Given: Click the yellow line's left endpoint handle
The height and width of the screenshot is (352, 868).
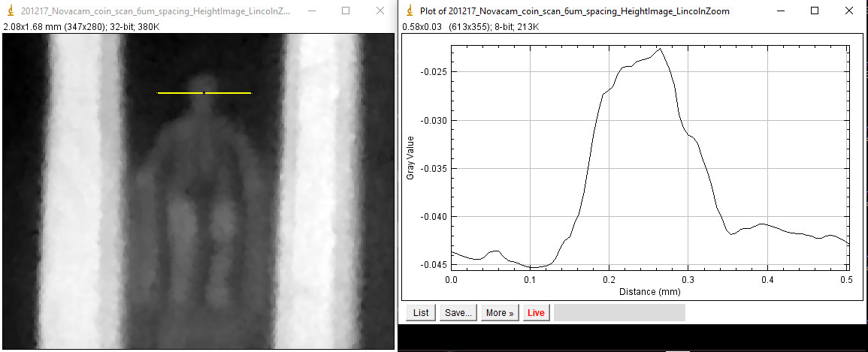Looking at the screenshot, I should coord(158,93).
